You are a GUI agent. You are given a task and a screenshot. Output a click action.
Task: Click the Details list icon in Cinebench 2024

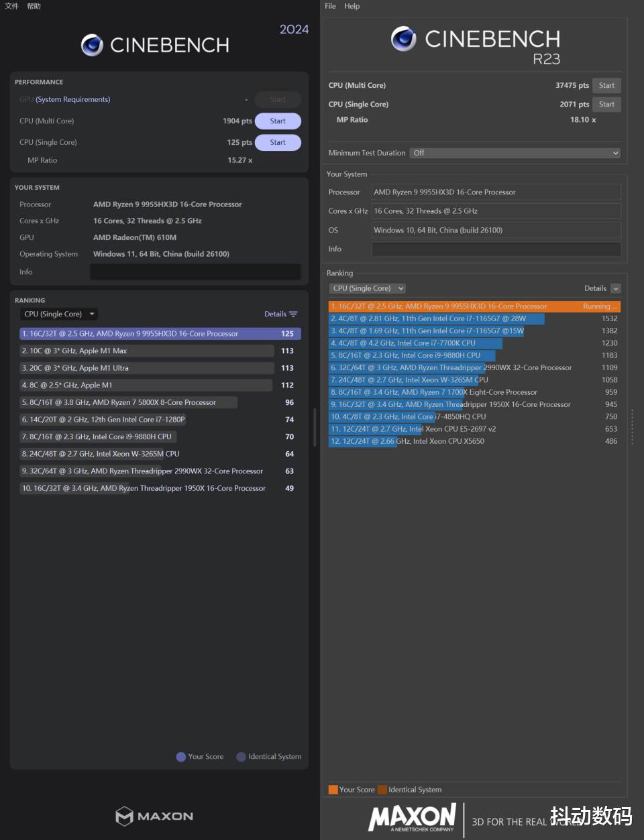[293, 314]
